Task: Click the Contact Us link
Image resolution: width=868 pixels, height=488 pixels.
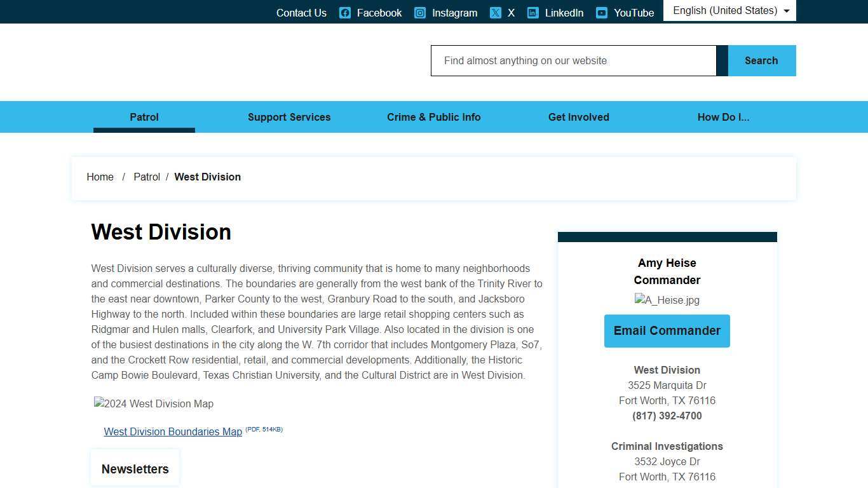Action: pos(301,13)
